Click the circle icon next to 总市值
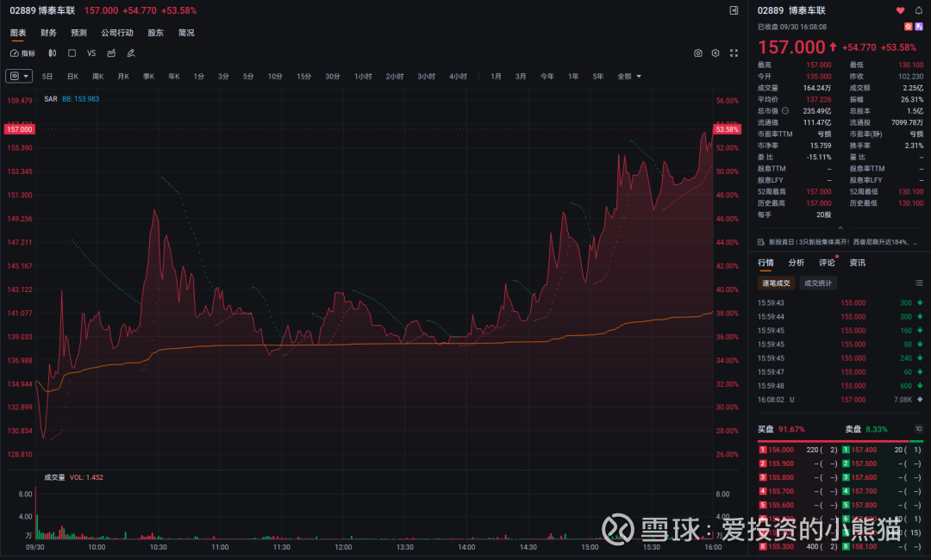The width and height of the screenshot is (931, 560). click(x=785, y=111)
